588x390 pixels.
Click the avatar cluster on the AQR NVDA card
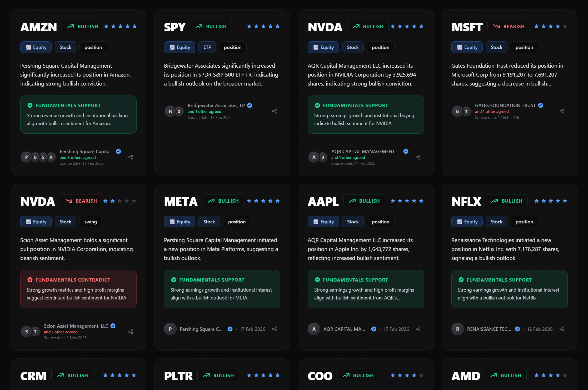[x=318, y=157]
